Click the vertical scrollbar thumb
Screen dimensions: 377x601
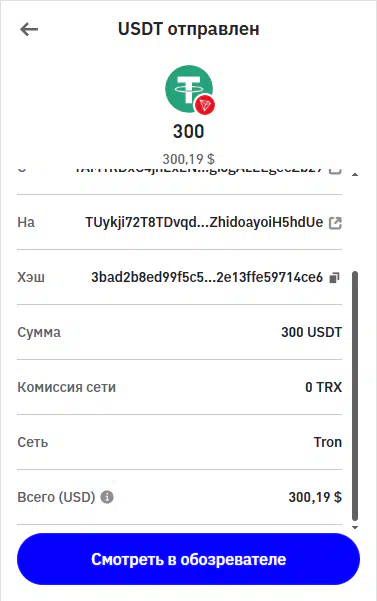355,396
